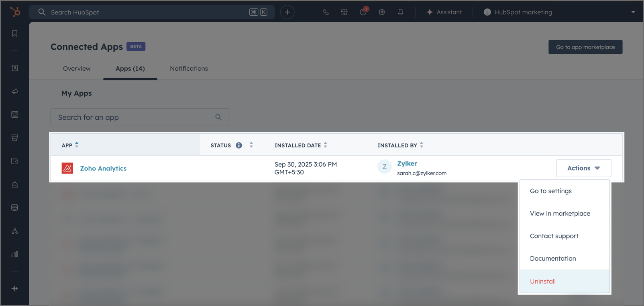644x306 pixels.
Task: Open the Bookmarks sidebar icon
Action: coord(15,34)
